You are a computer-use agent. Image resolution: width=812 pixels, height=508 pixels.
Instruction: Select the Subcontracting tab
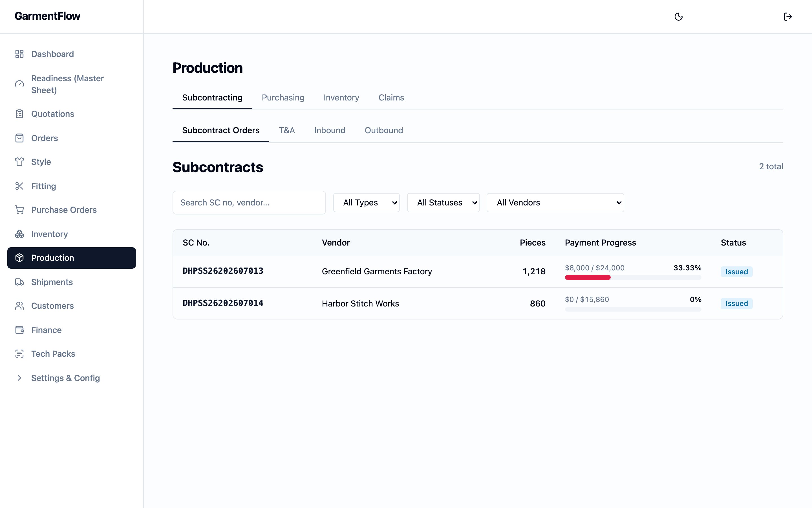[212, 98]
